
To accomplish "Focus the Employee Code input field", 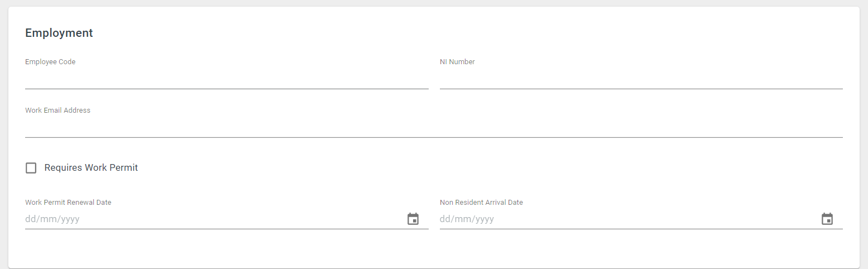I will pyautogui.click(x=227, y=79).
